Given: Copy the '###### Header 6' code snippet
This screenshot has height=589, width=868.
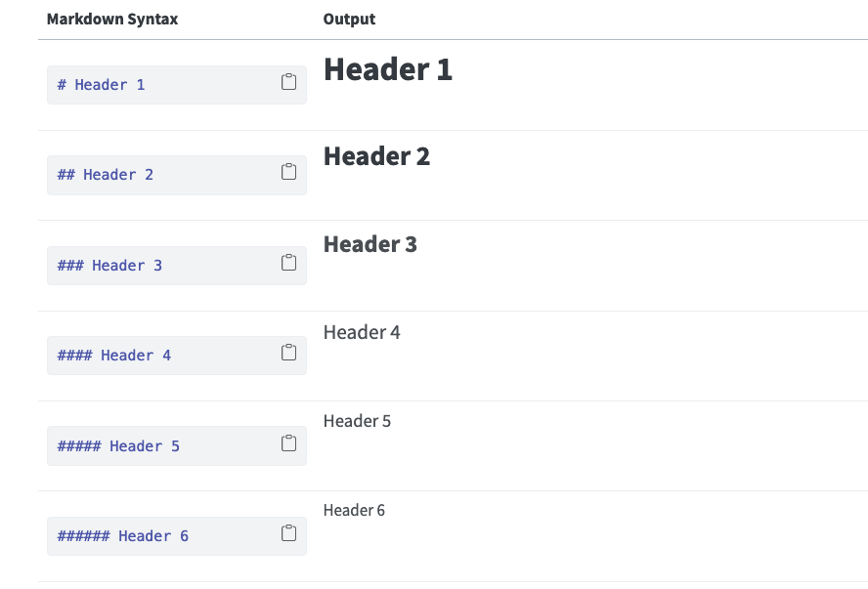Looking at the screenshot, I should (x=288, y=533).
